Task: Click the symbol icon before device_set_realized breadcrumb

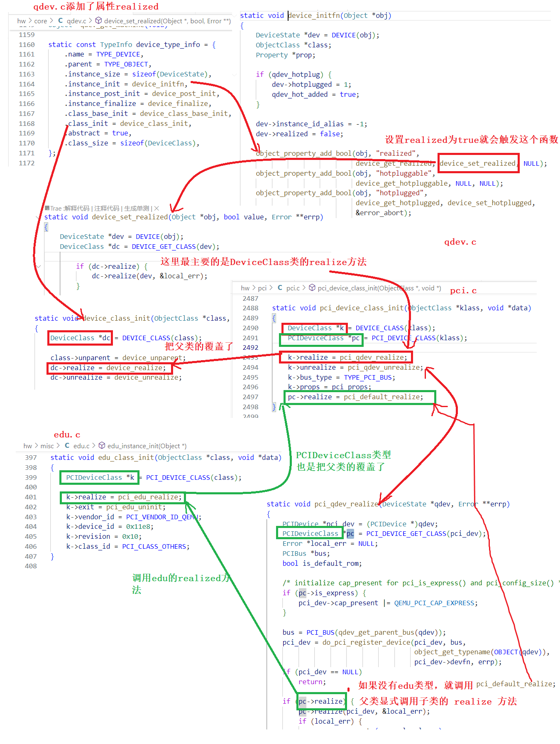Action: (x=98, y=21)
